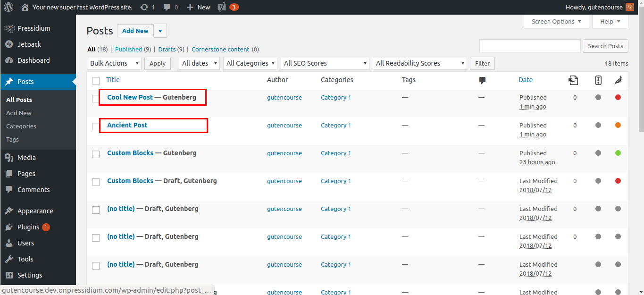Tick the checkbox for Ancient Post
The width and height of the screenshot is (644, 295).
point(96,126)
